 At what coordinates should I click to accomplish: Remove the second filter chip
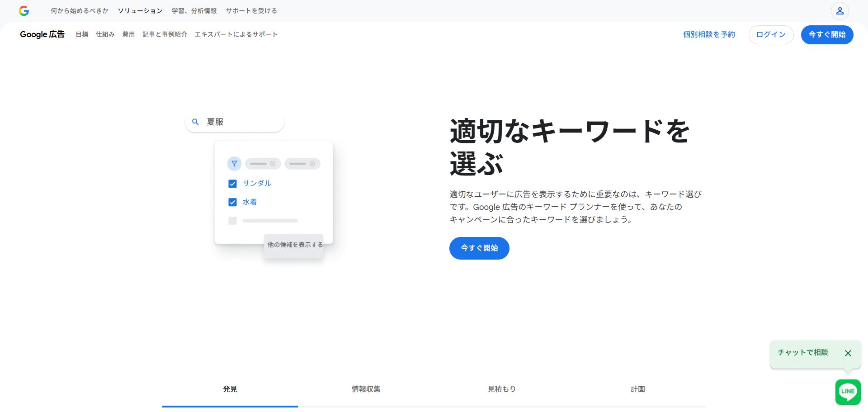click(312, 164)
